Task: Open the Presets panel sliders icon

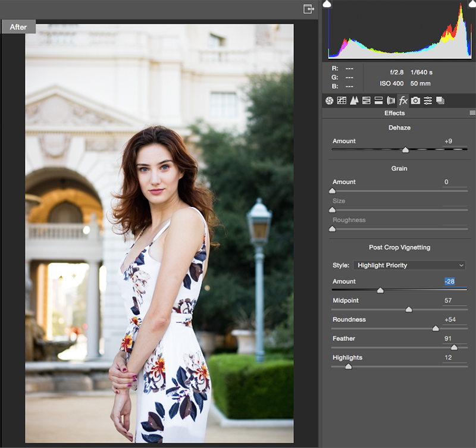Action: point(428,101)
